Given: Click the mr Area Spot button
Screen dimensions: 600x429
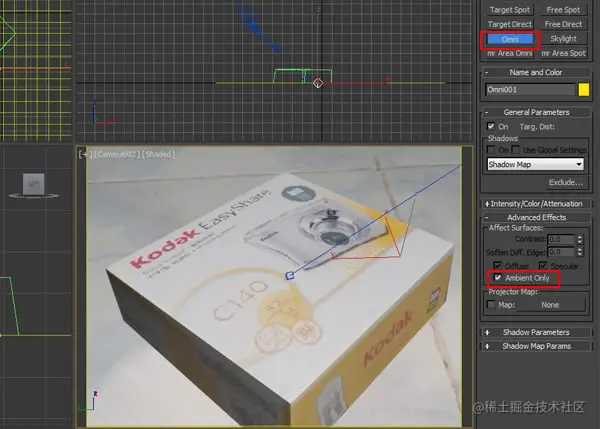Looking at the screenshot, I should pyautogui.click(x=563, y=53).
